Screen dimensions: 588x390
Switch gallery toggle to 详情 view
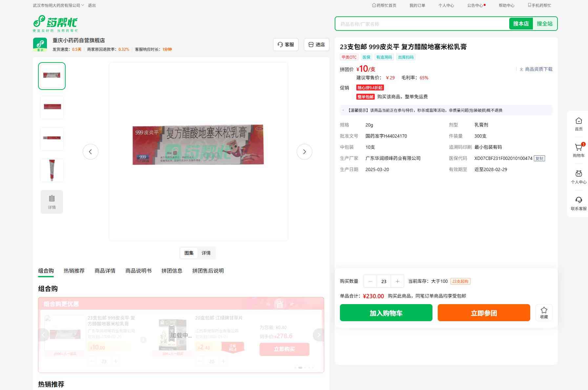(x=206, y=253)
